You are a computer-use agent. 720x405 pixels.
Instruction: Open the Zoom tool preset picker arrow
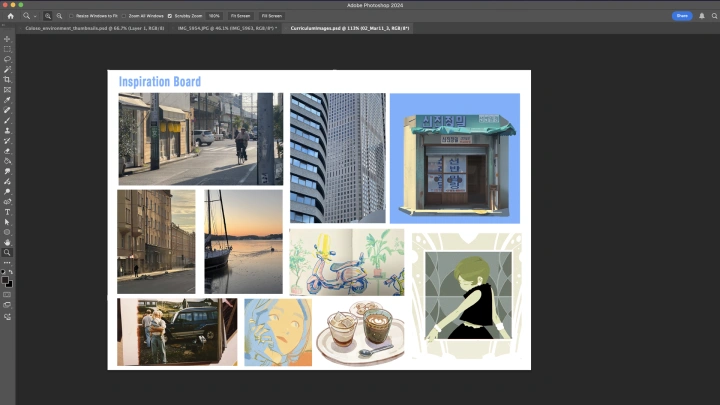(x=35, y=17)
